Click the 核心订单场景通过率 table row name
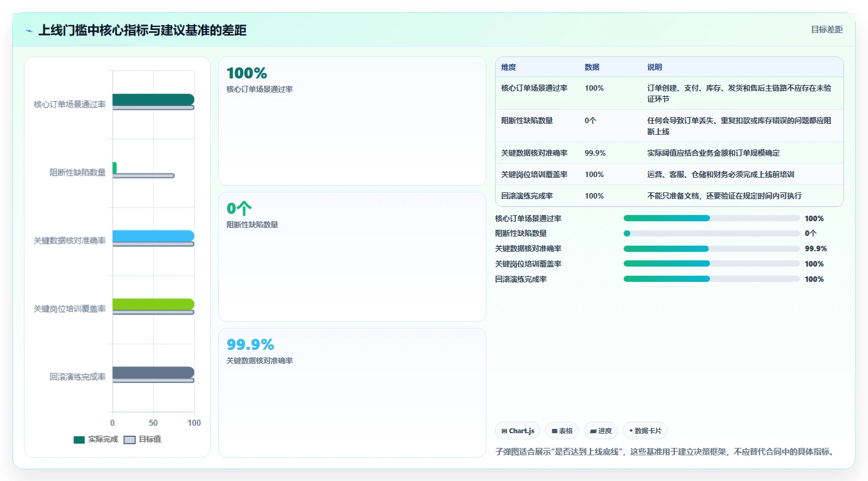Image resolution: width=868 pixels, height=481 pixels. click(534, 88)
